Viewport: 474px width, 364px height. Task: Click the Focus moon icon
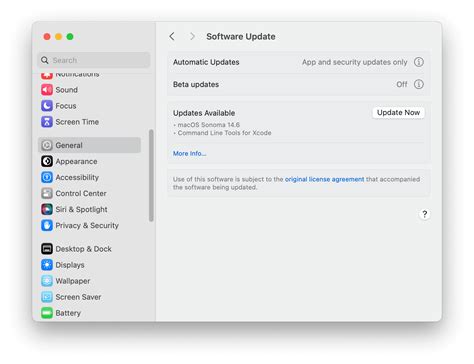(x=47, y=106)
